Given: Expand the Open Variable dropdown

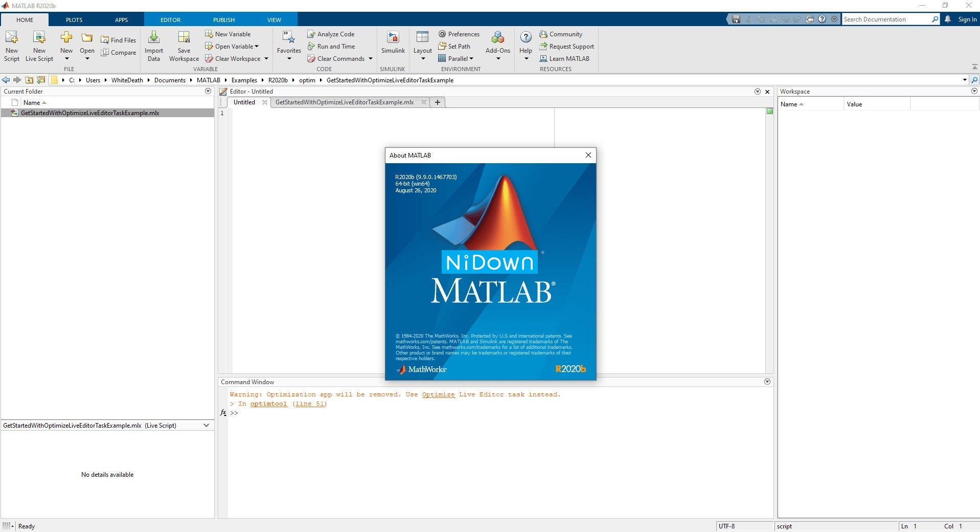Looking at the screenshot, I should click(256, 46).
